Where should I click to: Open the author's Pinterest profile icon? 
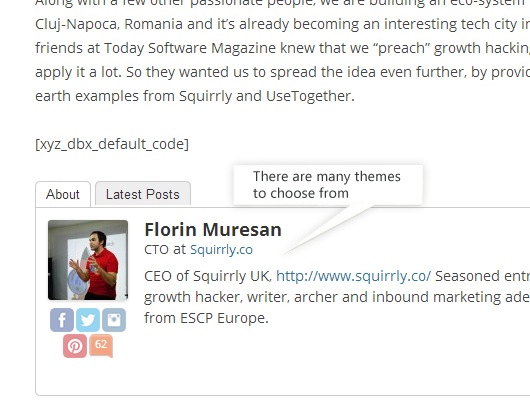tap(75, 346)
